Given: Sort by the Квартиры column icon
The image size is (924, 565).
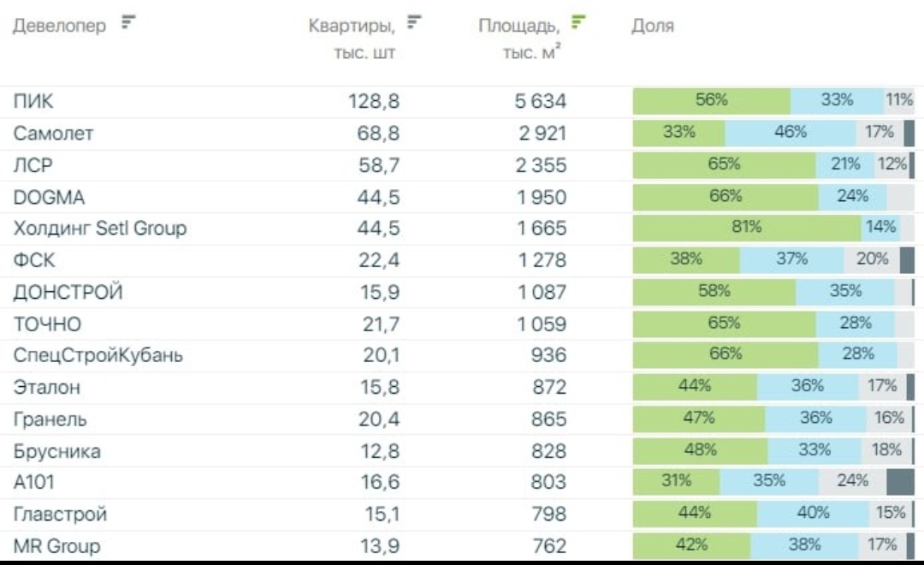Looking at the screenshot, I should coord(414,23).
